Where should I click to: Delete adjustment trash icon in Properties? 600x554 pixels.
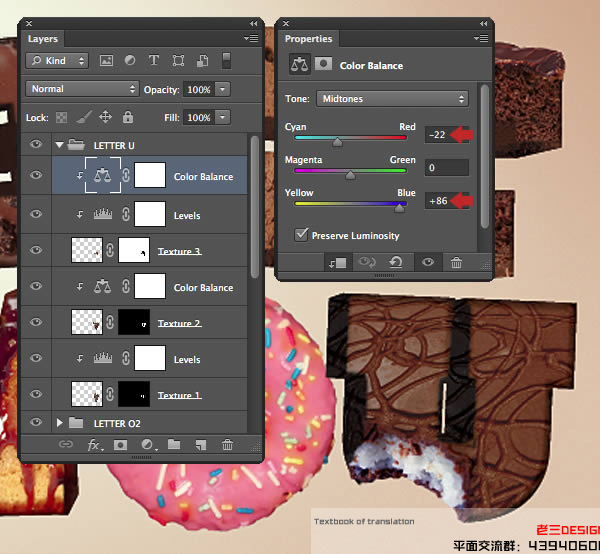tap(456, 262)
